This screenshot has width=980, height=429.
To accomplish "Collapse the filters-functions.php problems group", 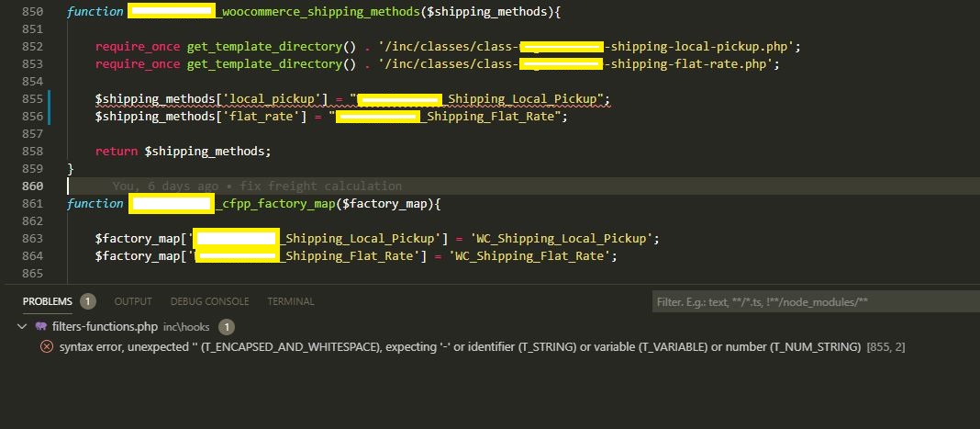I will (23, 326).
